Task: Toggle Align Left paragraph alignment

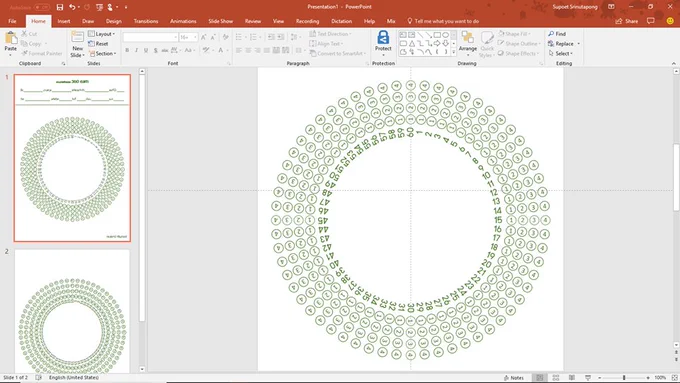Action: (x=239, y=50)
